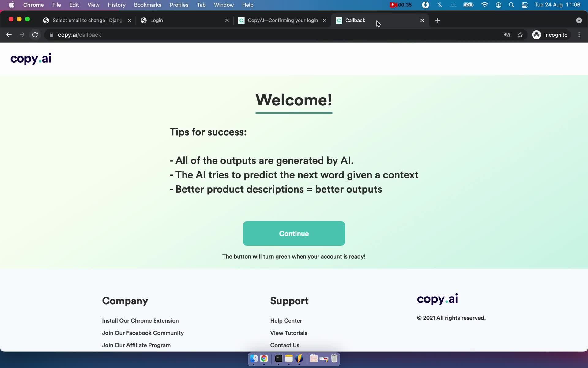Click the Install Our Chrome Extension link
The image size is (588, 368).
[140, 320]
